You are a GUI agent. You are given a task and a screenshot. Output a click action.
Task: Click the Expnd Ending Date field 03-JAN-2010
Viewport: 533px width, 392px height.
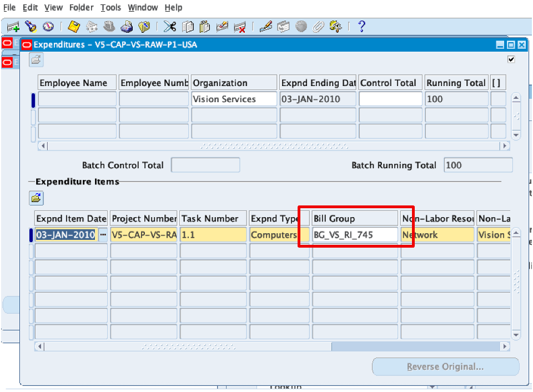[x=318, y=99]
